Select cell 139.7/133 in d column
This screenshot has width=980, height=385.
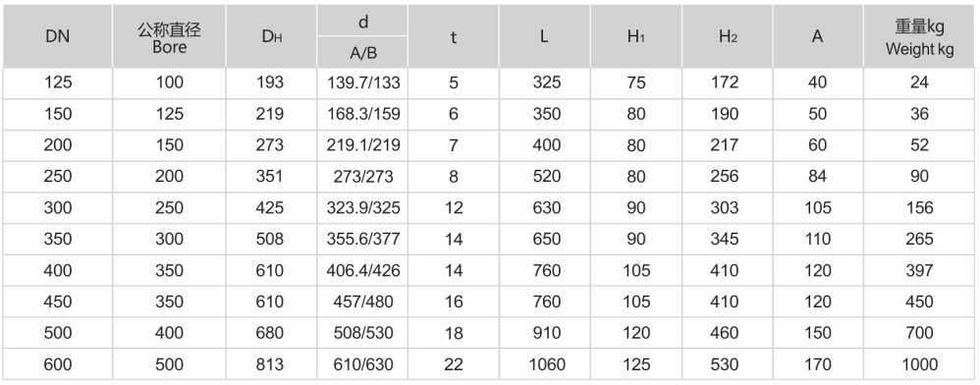362,83
